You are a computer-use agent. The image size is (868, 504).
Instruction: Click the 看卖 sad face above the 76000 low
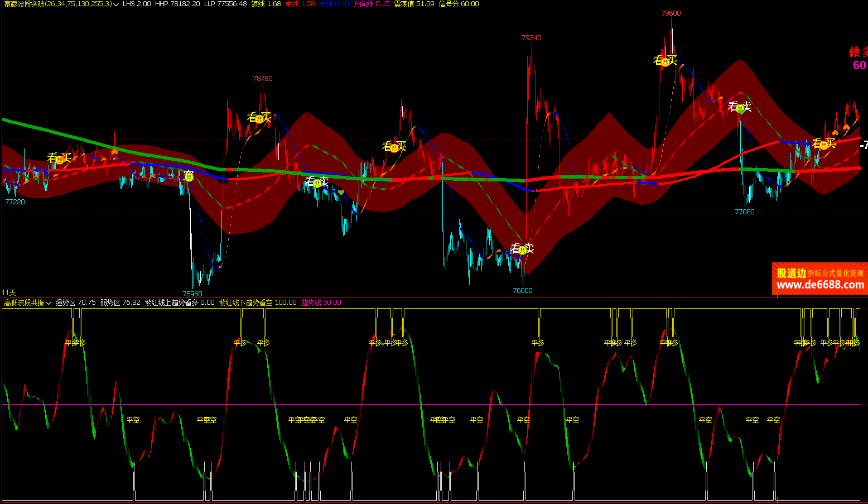(x=522, y=250)
